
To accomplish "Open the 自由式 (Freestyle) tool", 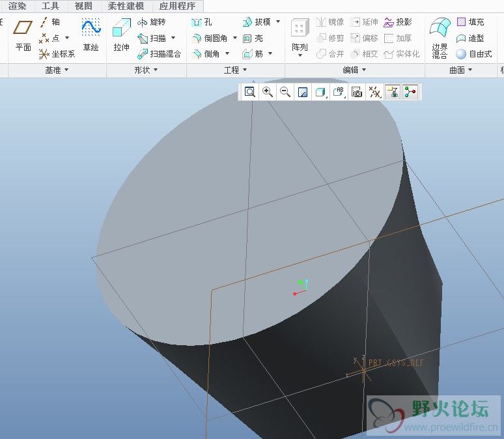I will (474, 53).
